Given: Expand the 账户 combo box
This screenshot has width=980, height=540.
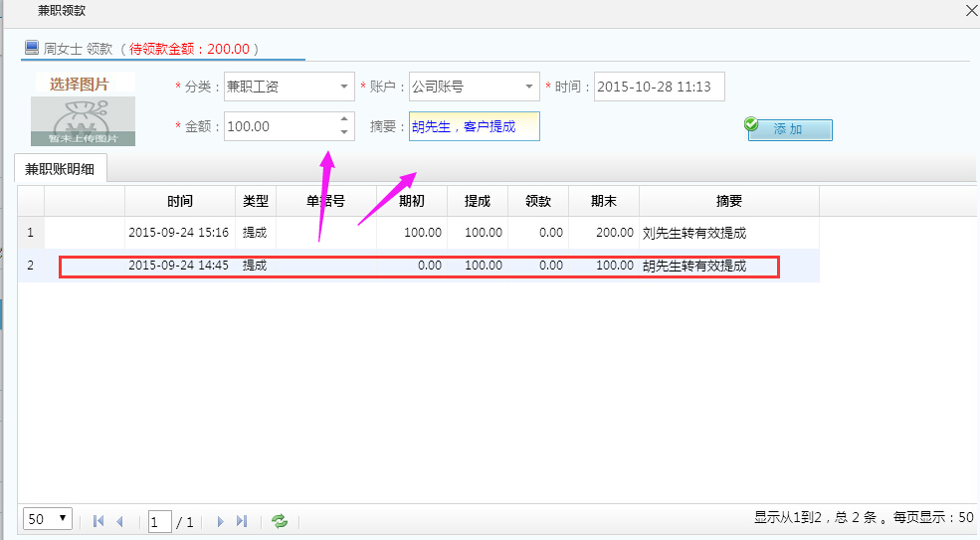Looking at the screenshot, I should click(528, 87).
